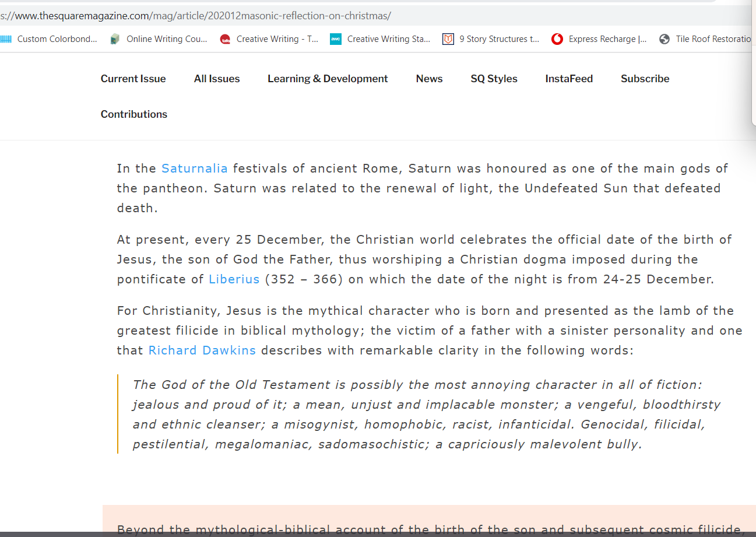Click the globe icon for Tile Roof Restoration
Image resolution: width=756 pixels, height=537 pixels.
pos(664,39)
